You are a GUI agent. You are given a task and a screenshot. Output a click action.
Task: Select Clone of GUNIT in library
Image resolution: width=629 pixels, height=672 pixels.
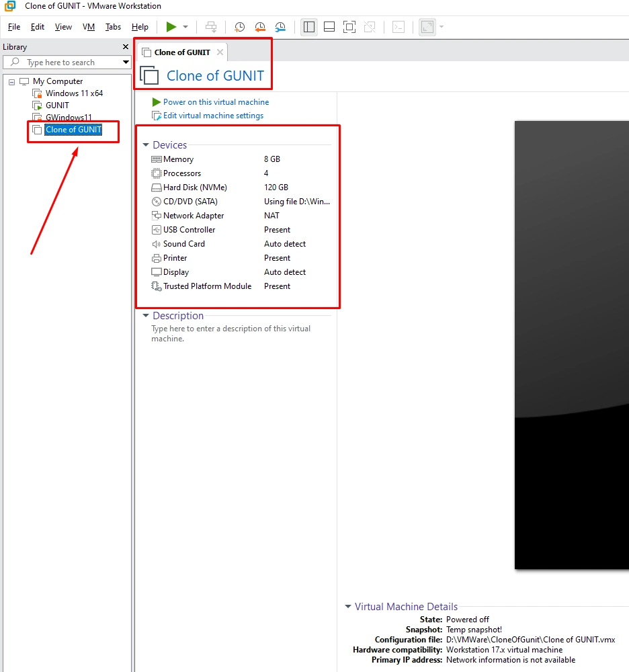click(x=73, y=130)
